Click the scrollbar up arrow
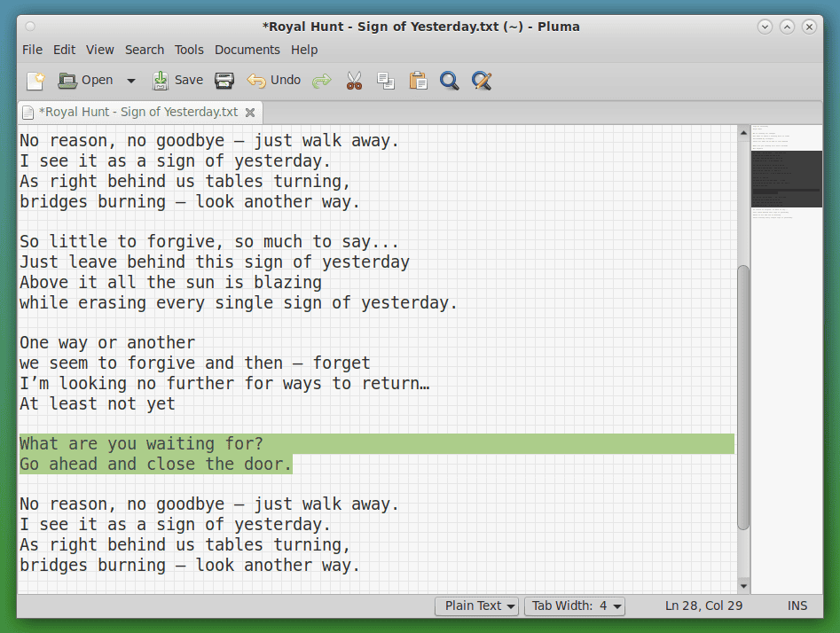Screen dimensions: 840x633 [x=743, y=132]
